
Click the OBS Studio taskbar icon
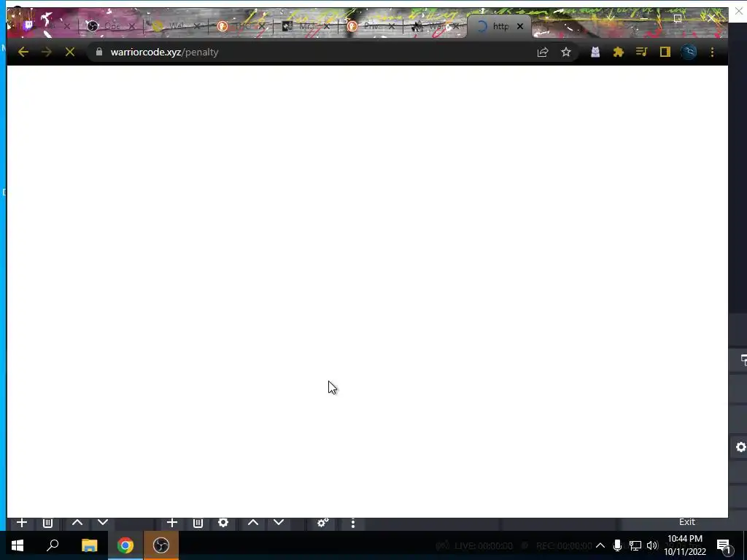click(x=161, y=545)
